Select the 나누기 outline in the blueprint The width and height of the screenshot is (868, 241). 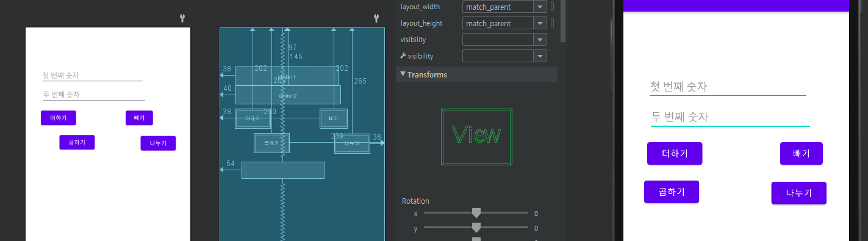[352, 143]
